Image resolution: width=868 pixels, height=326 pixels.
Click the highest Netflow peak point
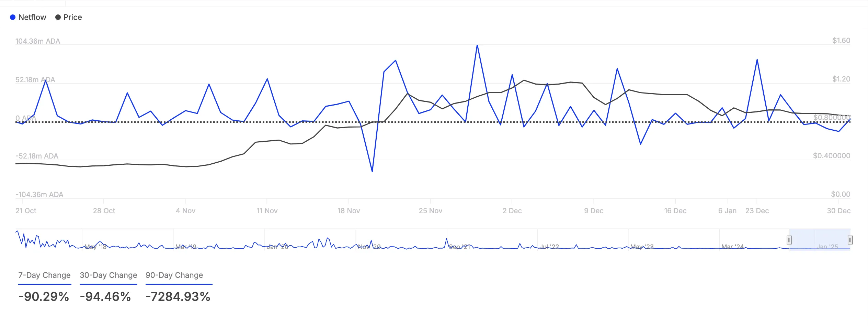point(477,45)
